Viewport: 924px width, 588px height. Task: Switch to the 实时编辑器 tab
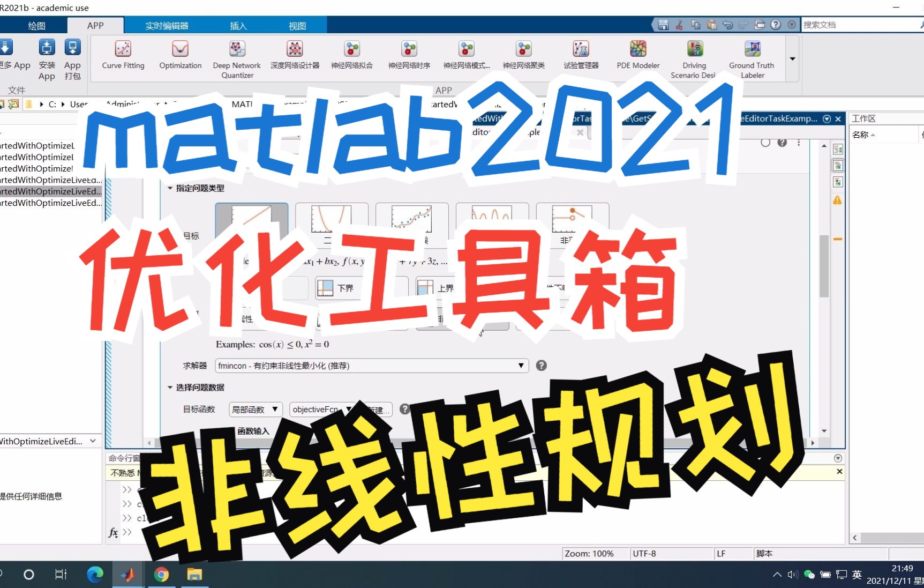point(167,26)
